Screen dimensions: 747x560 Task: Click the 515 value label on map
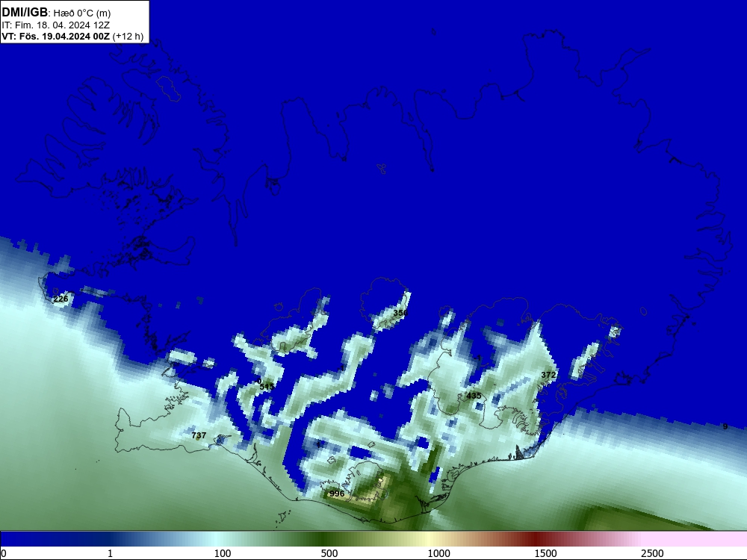click(x=267, y=387)
